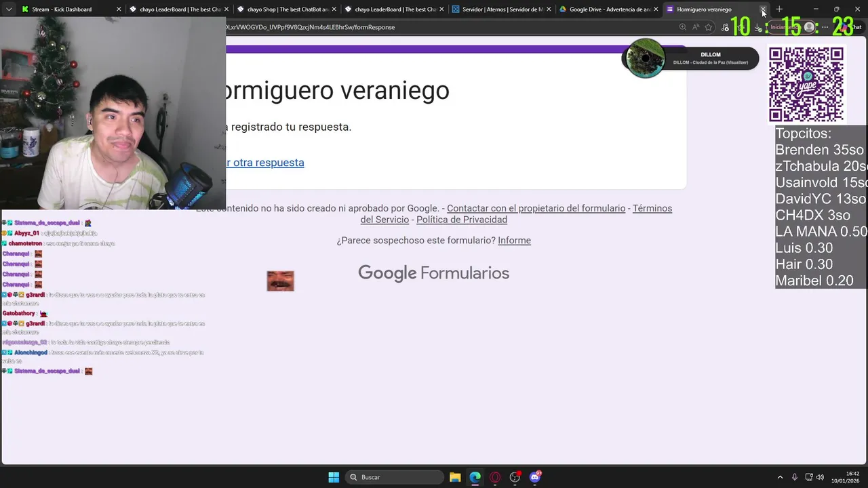Open a new browser tab
This screenshot has width=868, height=488.
[x=779, y=9]
